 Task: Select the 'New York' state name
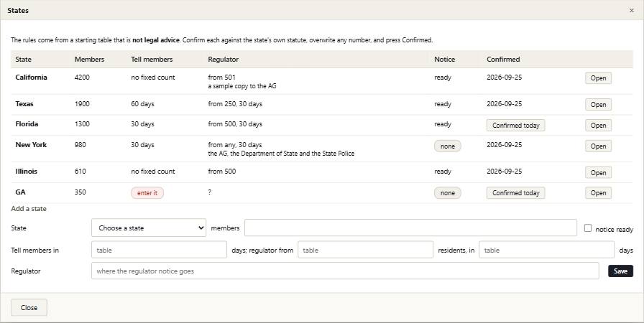pyautogui.click(x=31, y=145)
